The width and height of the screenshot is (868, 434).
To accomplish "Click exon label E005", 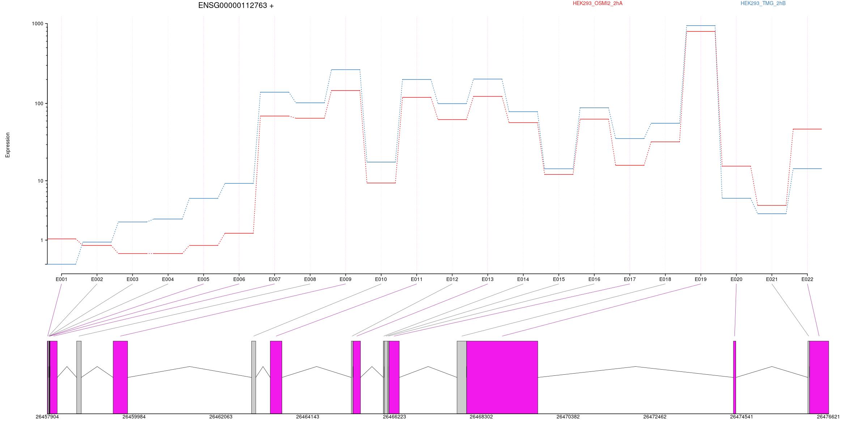I will (x=203, y=279).
